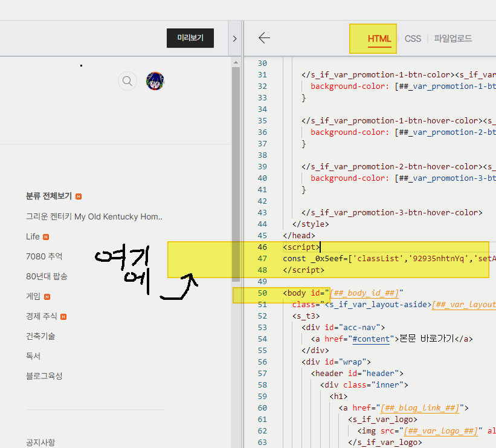Viewport: 496px width, 448px height.
Task: Click the </head> tag line
Action: (299, 236)
